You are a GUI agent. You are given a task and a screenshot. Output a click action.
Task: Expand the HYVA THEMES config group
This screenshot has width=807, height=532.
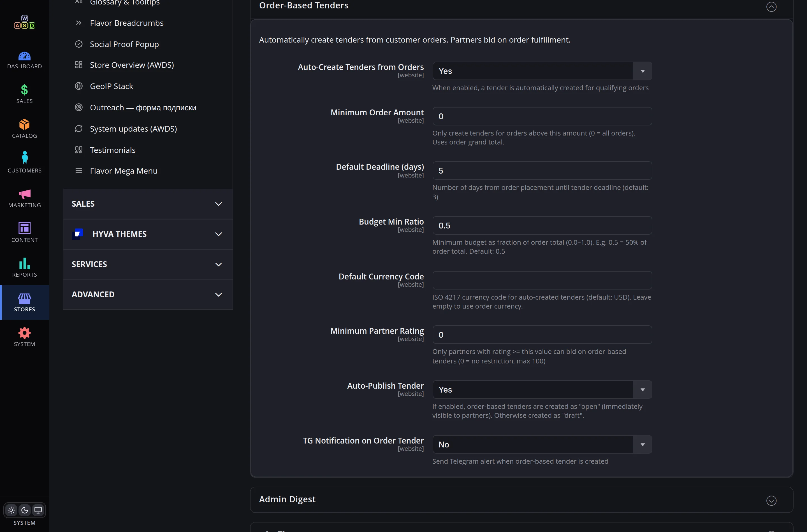click(x=148, y=234)
